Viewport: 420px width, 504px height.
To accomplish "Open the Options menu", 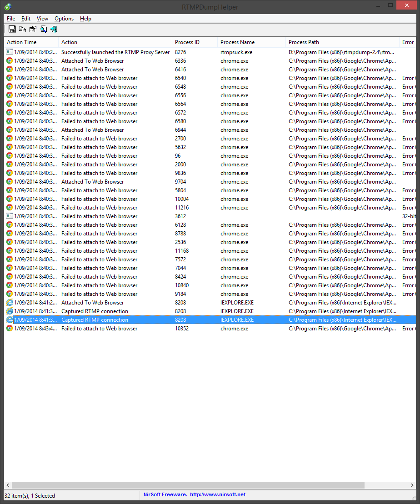I will click(x=64, y=19).
